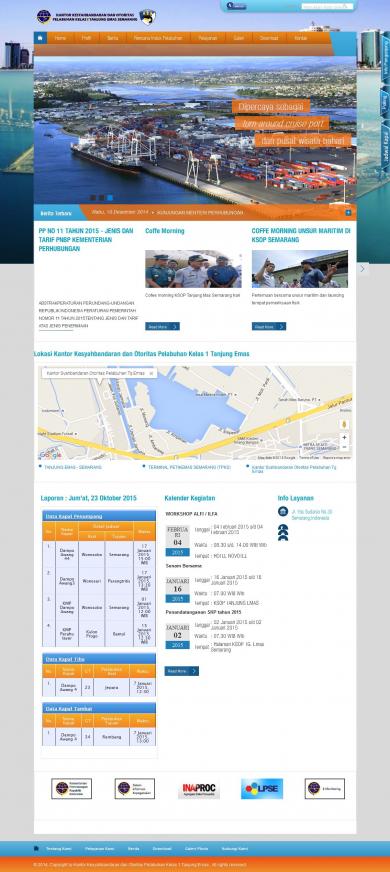Click the Coffe Morning Unsur Maritim photo
Screen dimensions: 390x872
pyautogui.click(x=299, y=269)
